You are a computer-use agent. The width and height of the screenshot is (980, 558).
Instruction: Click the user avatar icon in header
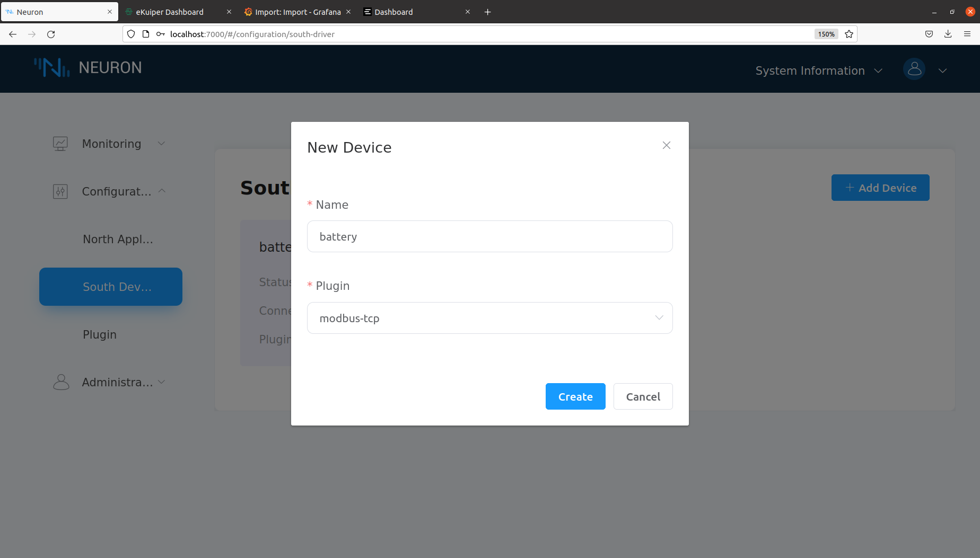point(914,69)
